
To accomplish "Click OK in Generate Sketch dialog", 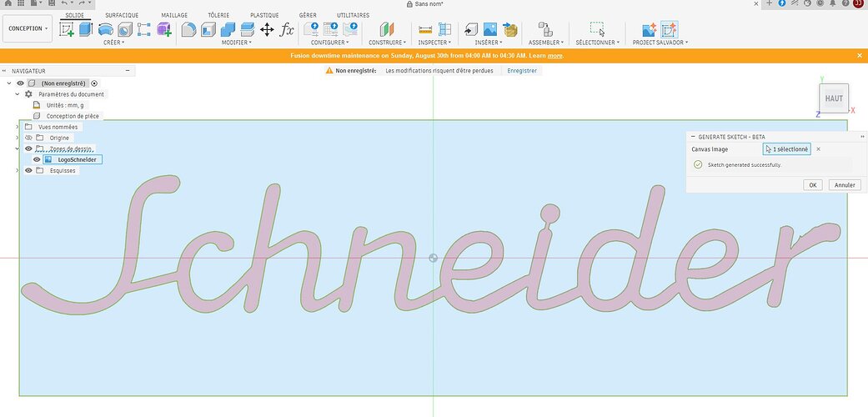I will click(x=813, y=185).
